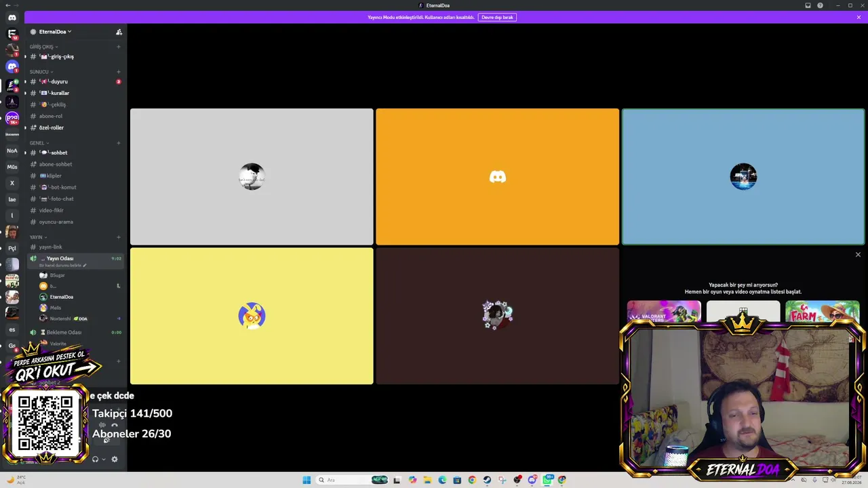Open the NoA server in server list
Viewport: 868px width, 488px height.
(12, 150)
